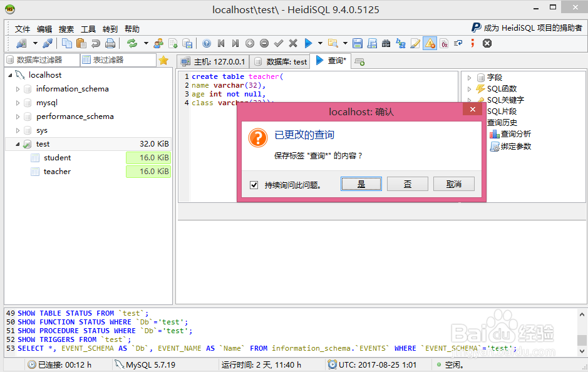Click the delete row minus icon
This screenshot has width=588, height=372.
[264, 43]
